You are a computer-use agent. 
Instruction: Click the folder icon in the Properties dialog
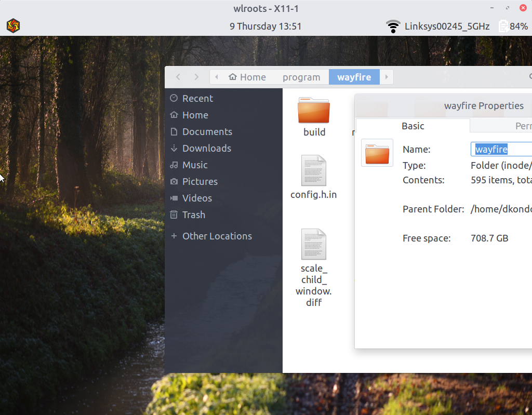[x=377, y=153]
